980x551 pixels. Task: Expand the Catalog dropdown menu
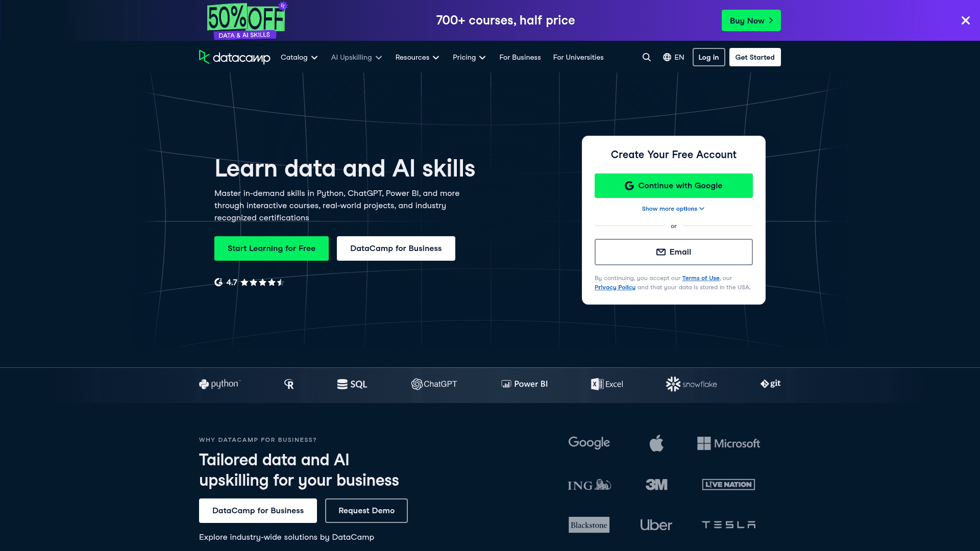coord(299,57)
